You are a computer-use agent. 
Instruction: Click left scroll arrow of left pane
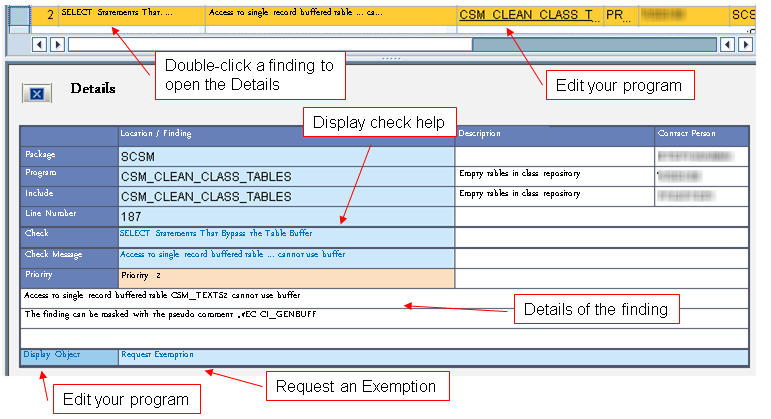[41, 45]
